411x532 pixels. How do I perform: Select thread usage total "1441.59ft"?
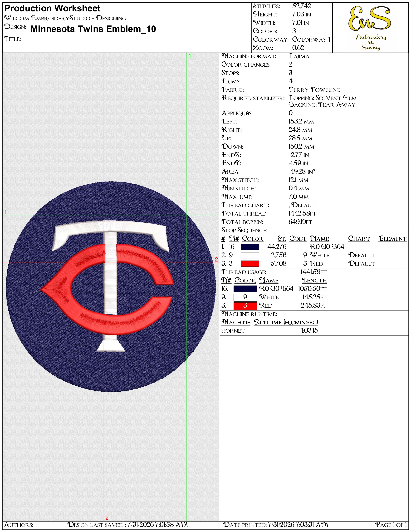coord(313,272)
